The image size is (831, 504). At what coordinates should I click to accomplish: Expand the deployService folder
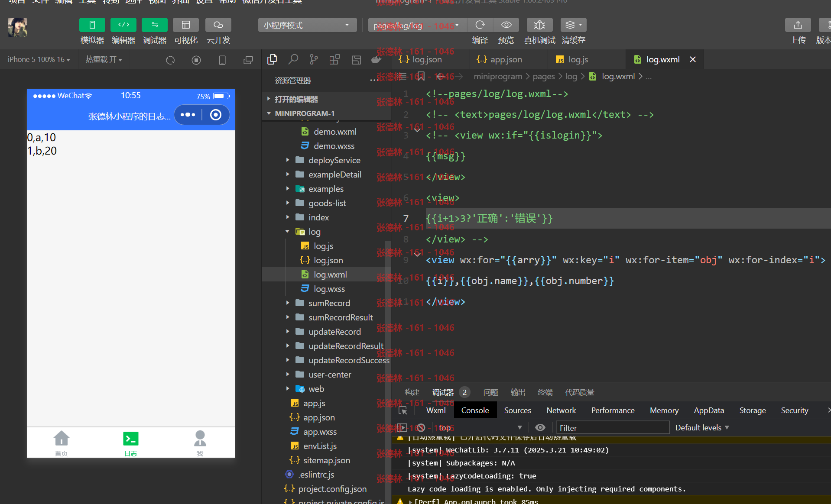327,160
